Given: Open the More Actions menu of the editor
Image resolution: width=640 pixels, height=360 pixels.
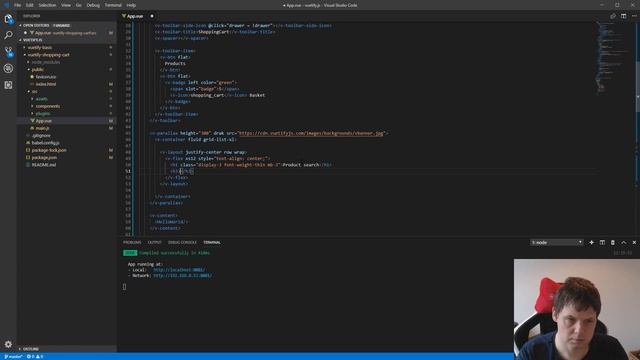Looking at the screenshot, I should click(634, 16).
